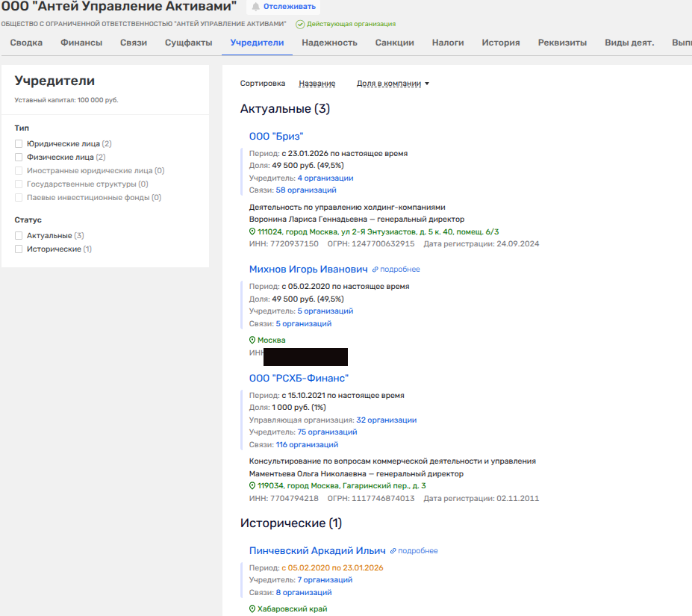
Task: Open Доля в компании sort dropdown
Action: pos(393,84)
